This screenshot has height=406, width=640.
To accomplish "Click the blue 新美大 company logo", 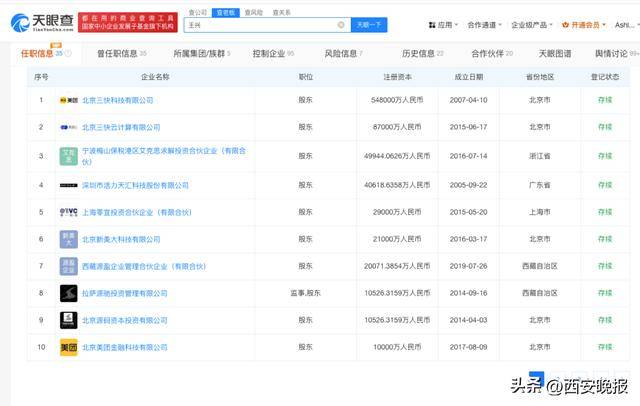I will [68, 239].
